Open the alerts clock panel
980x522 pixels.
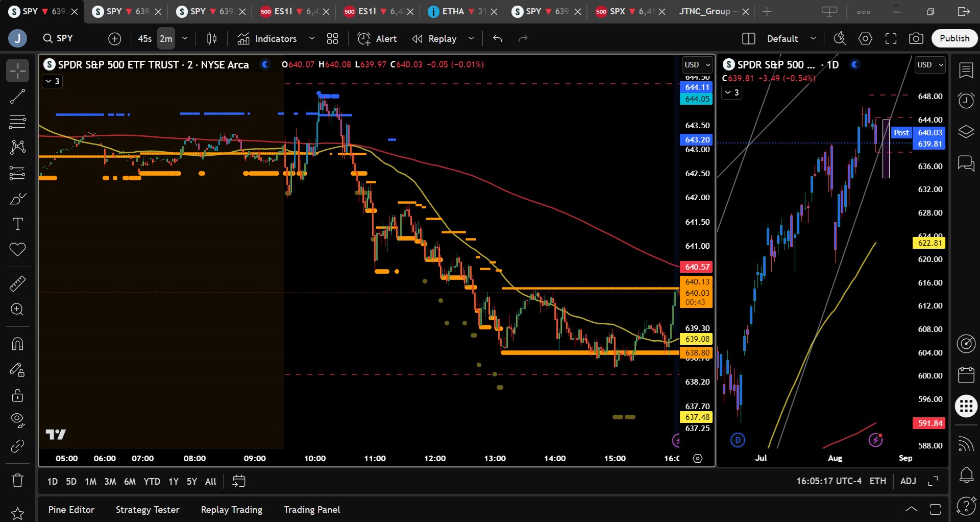966,101
